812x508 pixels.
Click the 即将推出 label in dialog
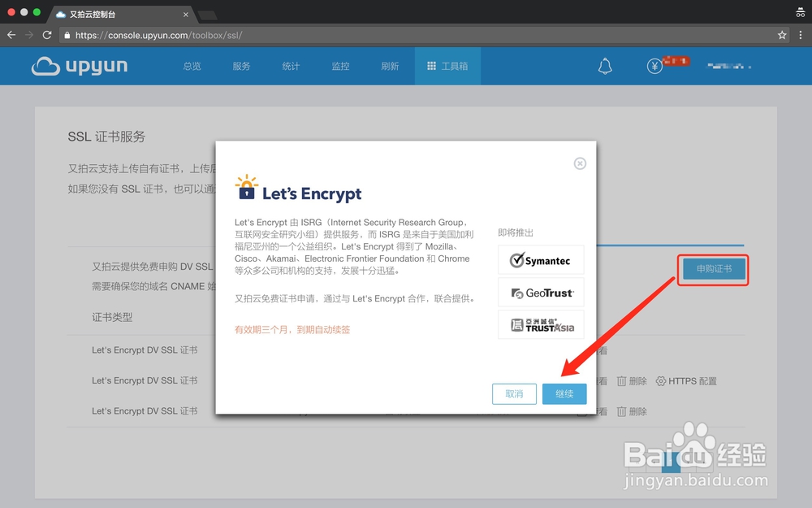coord(516,232)
